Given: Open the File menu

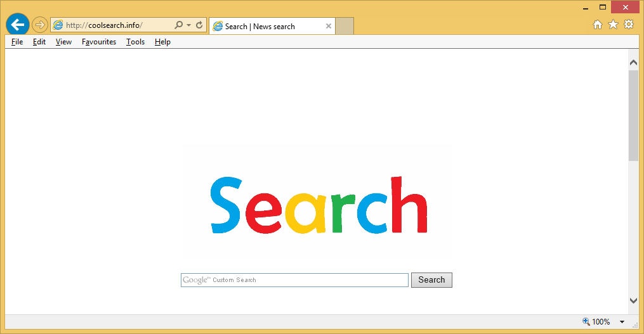Looking at the screenshot, I should click(17, 42).
